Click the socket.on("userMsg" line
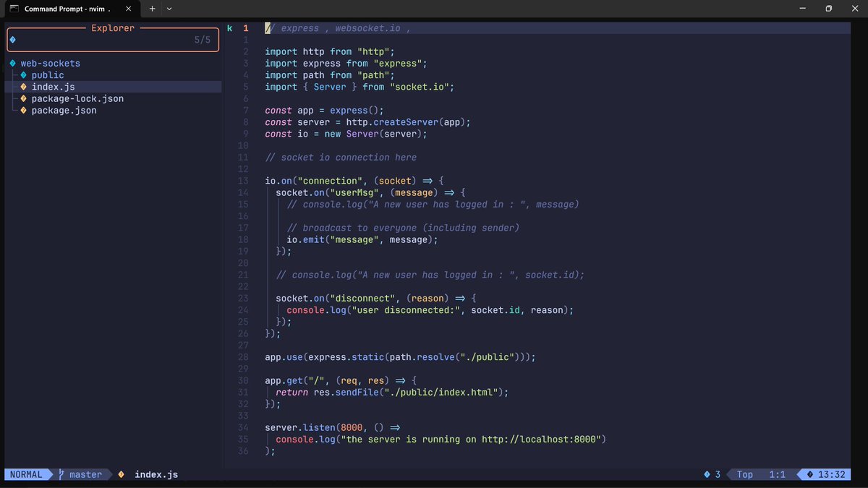The image size is (868, 488). point(372,192)
